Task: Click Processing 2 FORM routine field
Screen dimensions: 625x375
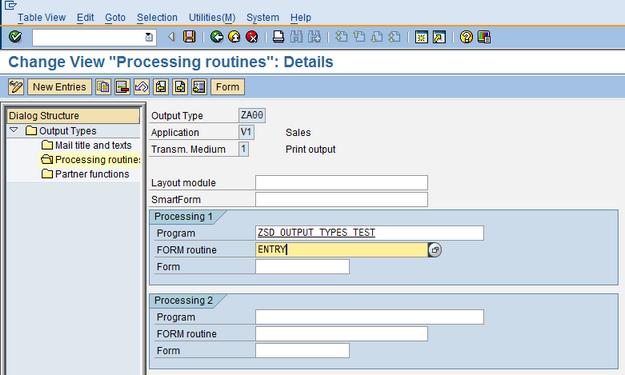Action: click(x=342, y=334)
